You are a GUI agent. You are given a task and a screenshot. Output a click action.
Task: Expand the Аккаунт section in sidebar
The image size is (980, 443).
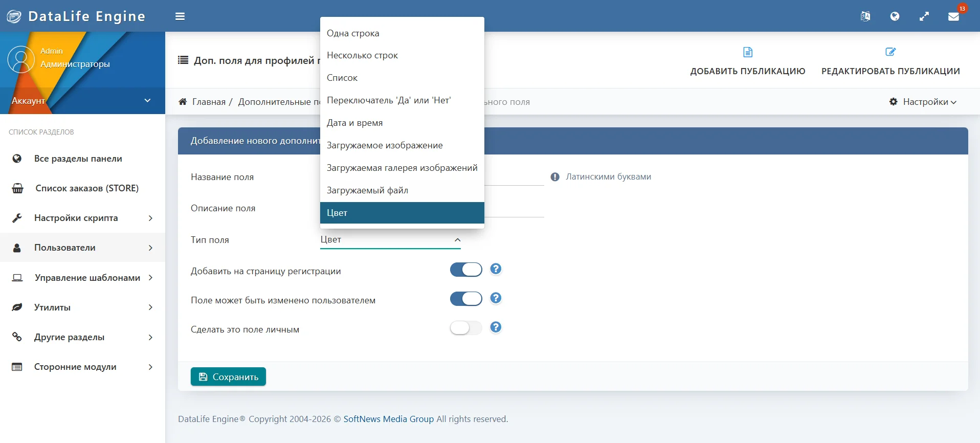(x=82, y=101)
